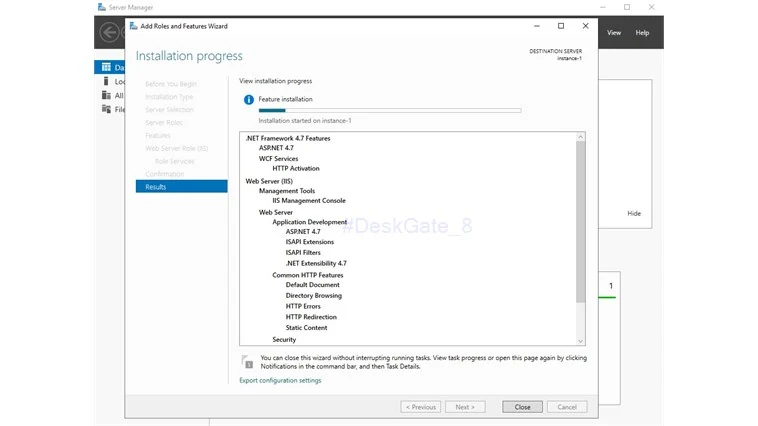Click the feature installation progress bar
Image resolution: width=758 pixels, height=426 pixels.
[390, 111]
